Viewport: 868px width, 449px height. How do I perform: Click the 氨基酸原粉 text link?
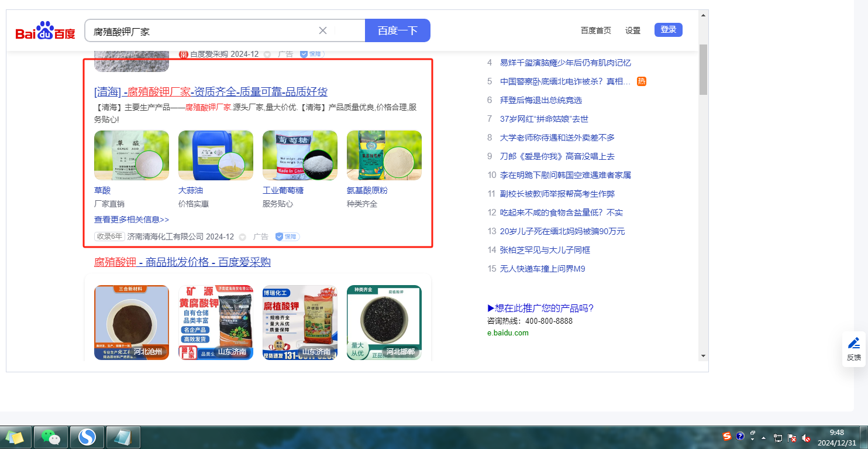367,191
